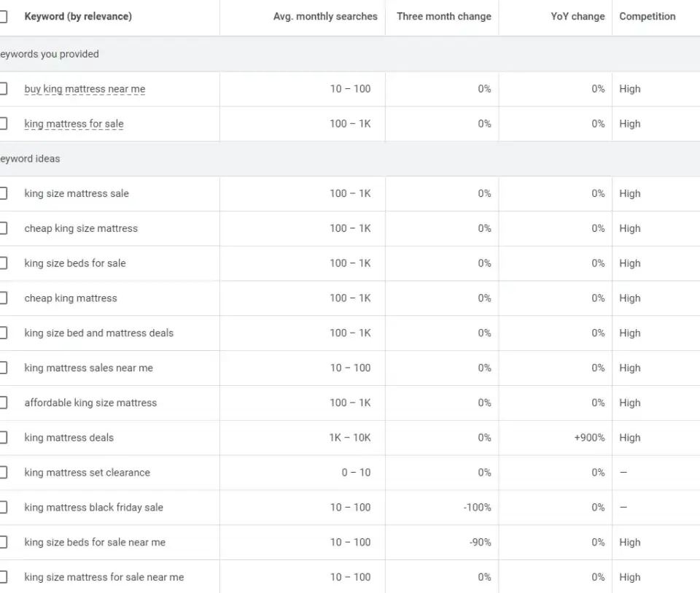Image resolution: width=700 pixels, height=593 pixels.
Task: Click competition dash for king mattress set clearance
Action: pyautogui.click(x=623, y=472)
